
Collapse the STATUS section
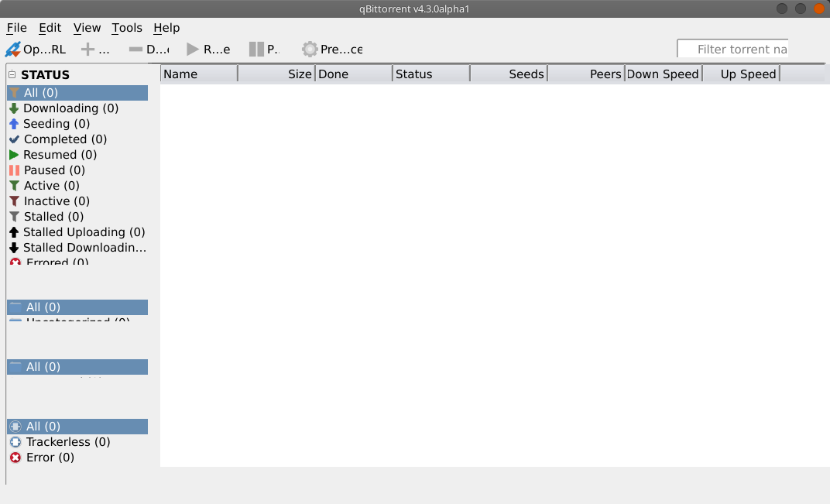tap(12, 74)
